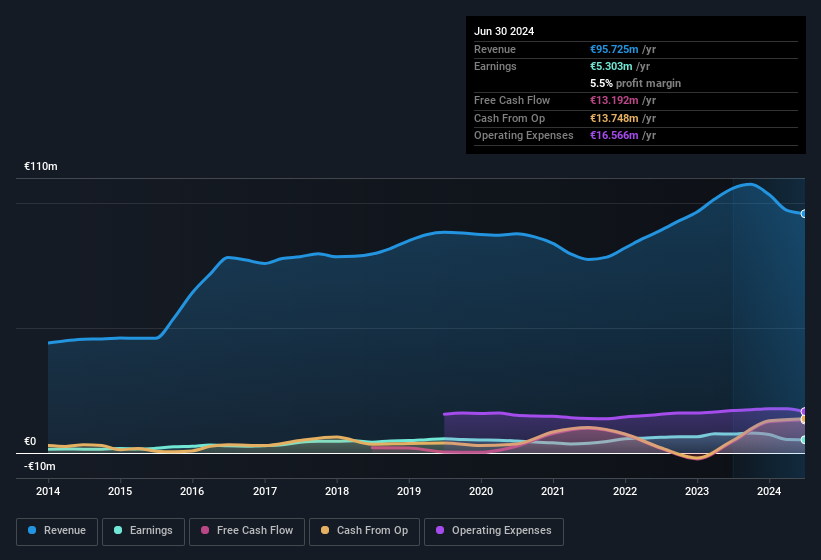Select the 2024 x-axis label
821x560 pixels.
[x=769, y=491]
